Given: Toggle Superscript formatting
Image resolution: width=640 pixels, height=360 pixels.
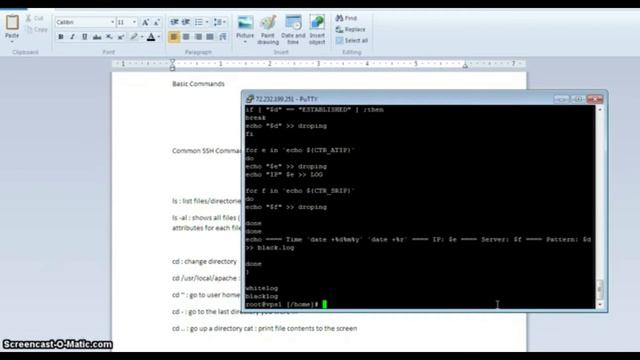Looking at the screenshot, I should [x=121, y=37].
